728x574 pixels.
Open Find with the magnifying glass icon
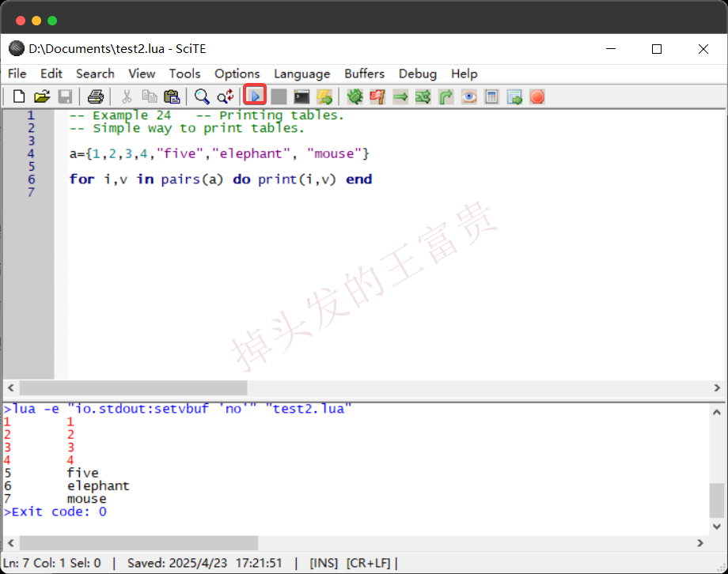pos(202,96)
